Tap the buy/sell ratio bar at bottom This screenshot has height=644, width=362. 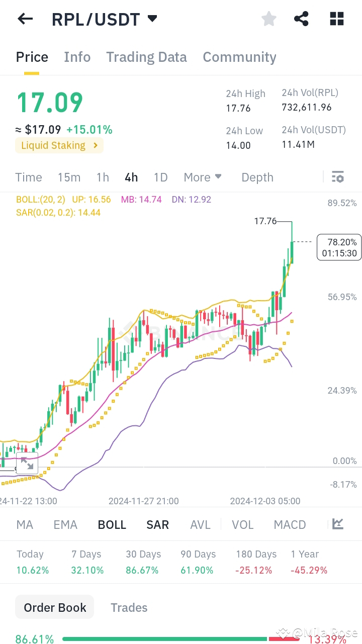pyautogui.click(x=181, y=638)
